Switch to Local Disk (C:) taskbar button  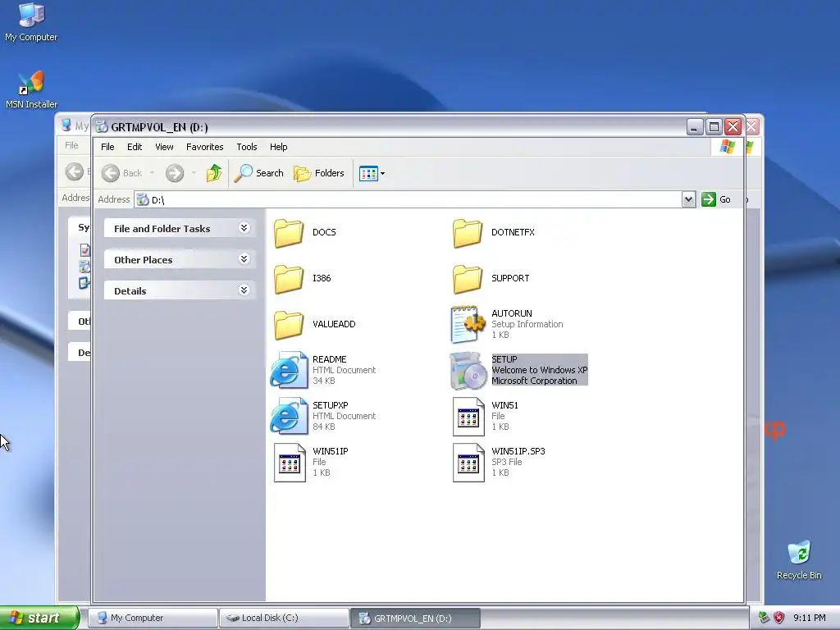point(284,618)
